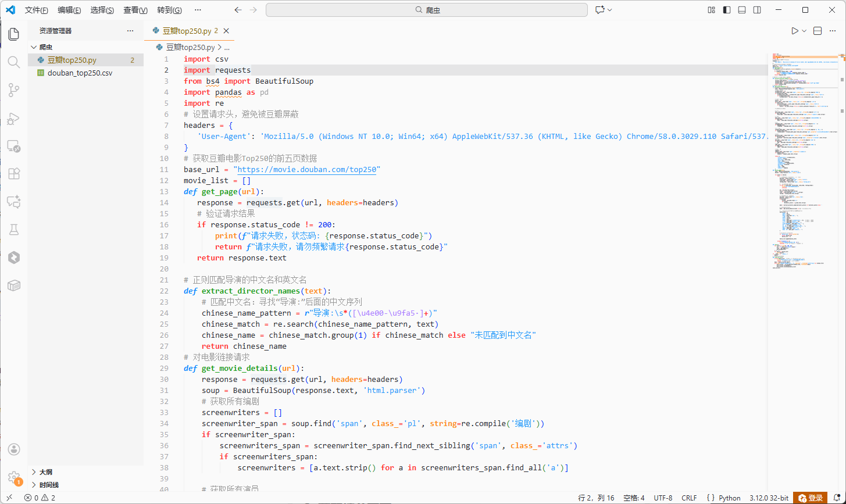Open douban_top250.csv in the explorer
Image resolution: width=846 pixels, height=504 pixels.
(80, 73)
